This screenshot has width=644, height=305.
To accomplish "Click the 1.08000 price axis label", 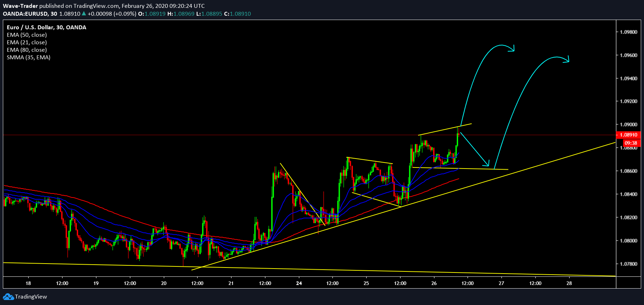I will [x=628, y=241].
